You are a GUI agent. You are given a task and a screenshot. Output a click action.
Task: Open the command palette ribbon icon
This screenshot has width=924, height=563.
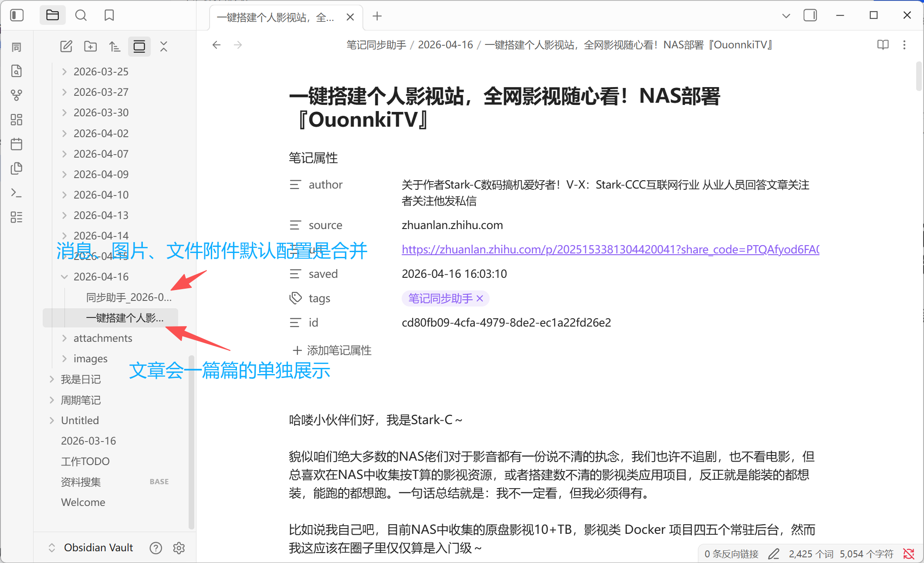coord(17,192)
